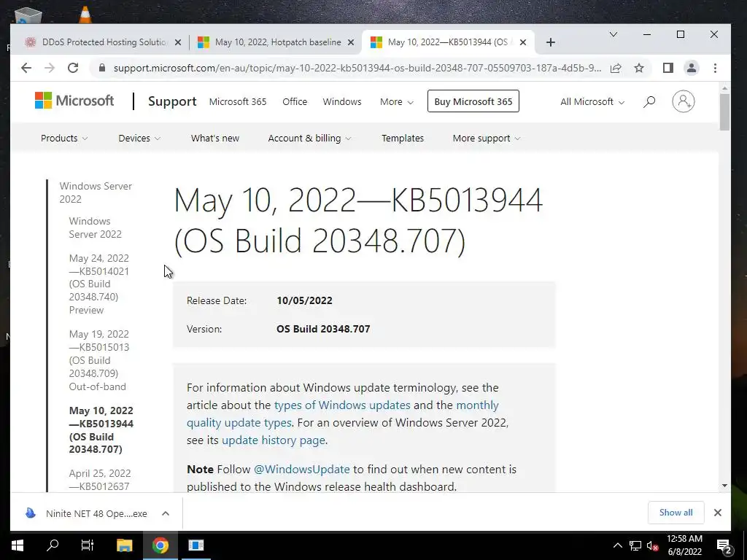Click Show all downloads
The image size is (747, 560).
coord(676,513)
